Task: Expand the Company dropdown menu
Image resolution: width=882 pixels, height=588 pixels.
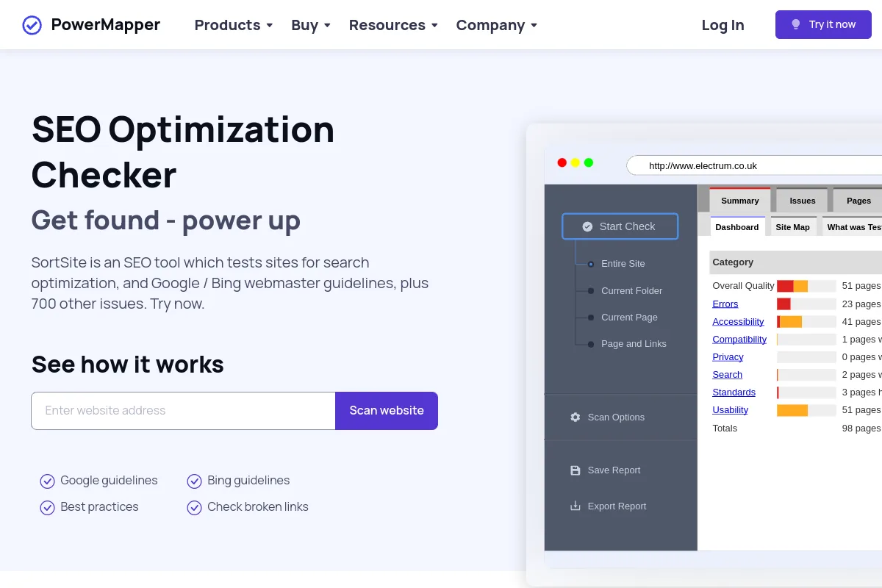Action: (497, 25)
